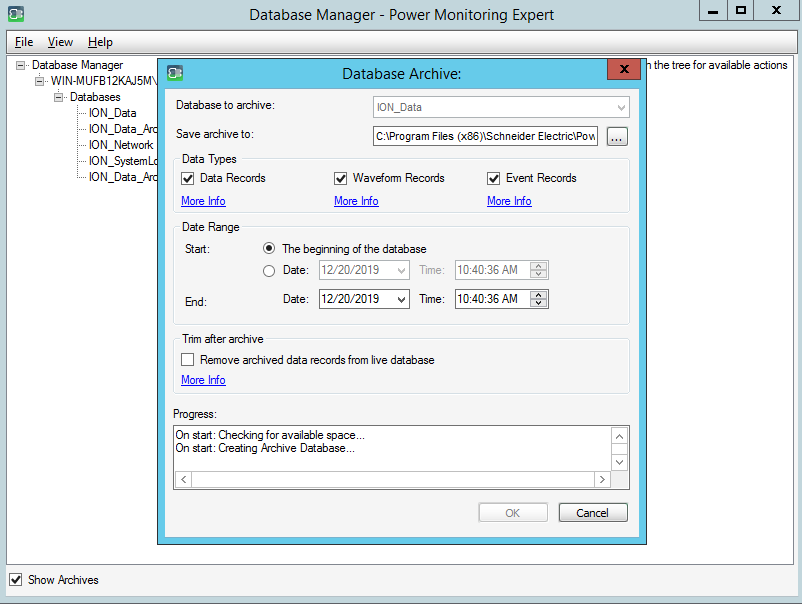Cancel the database archive
The image size is (802, 605).
click(x=593, y=513)
